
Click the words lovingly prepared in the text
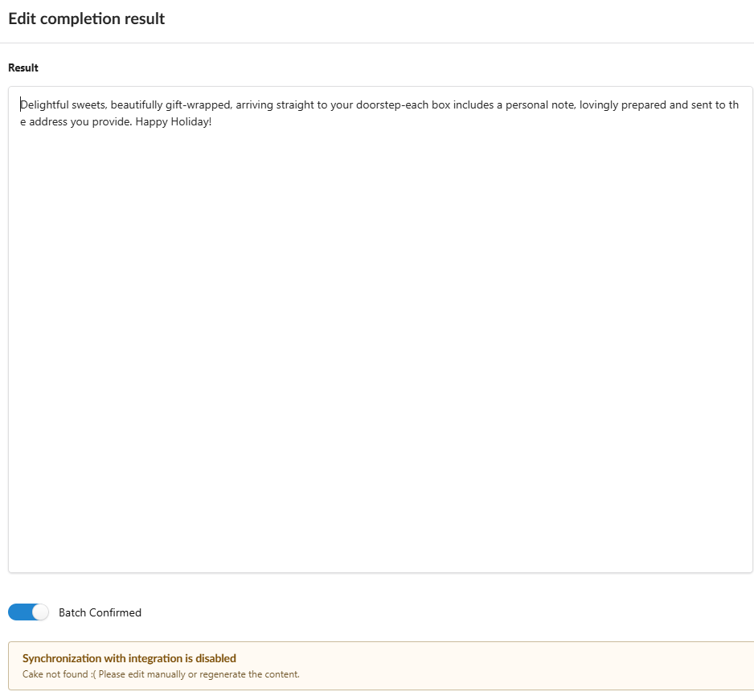623,104
